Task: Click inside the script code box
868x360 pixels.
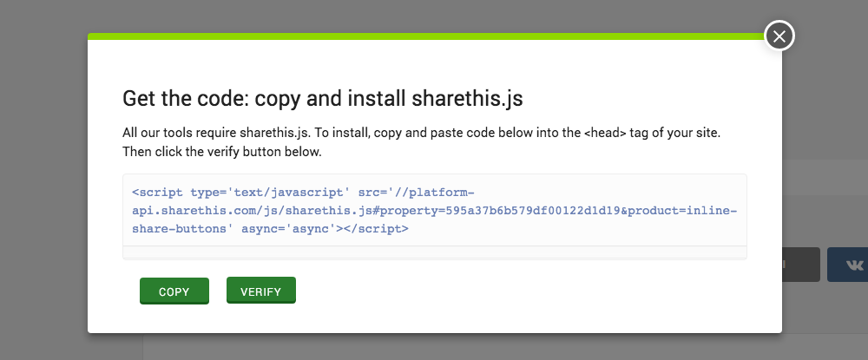Action: pyautogui.click(x=435, y=211)
